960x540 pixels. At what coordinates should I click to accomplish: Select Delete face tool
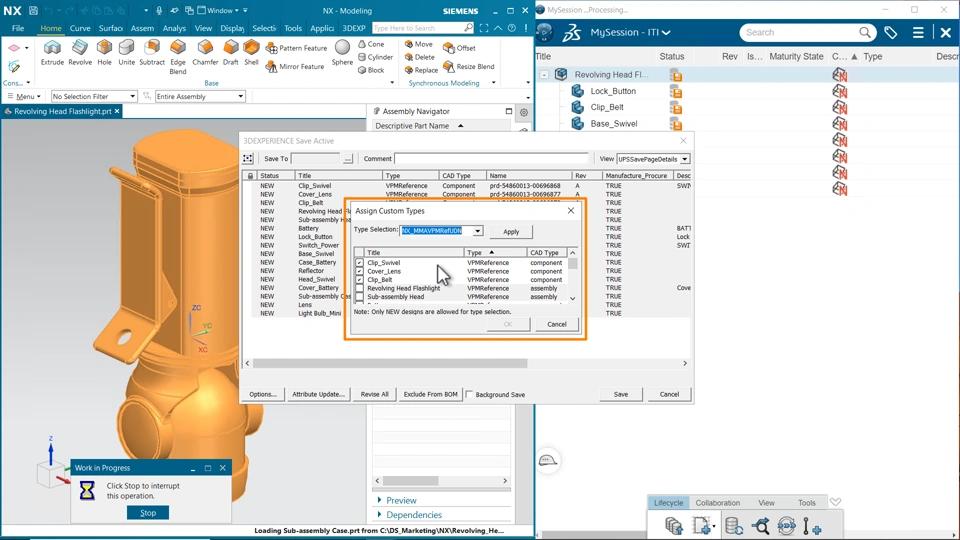click(x=419, y=57)
